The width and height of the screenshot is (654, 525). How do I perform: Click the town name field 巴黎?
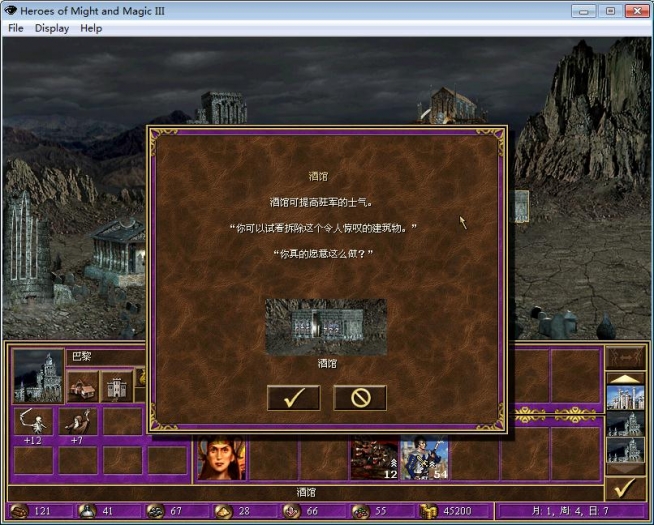pyautogui.click(x=106, y=357)
